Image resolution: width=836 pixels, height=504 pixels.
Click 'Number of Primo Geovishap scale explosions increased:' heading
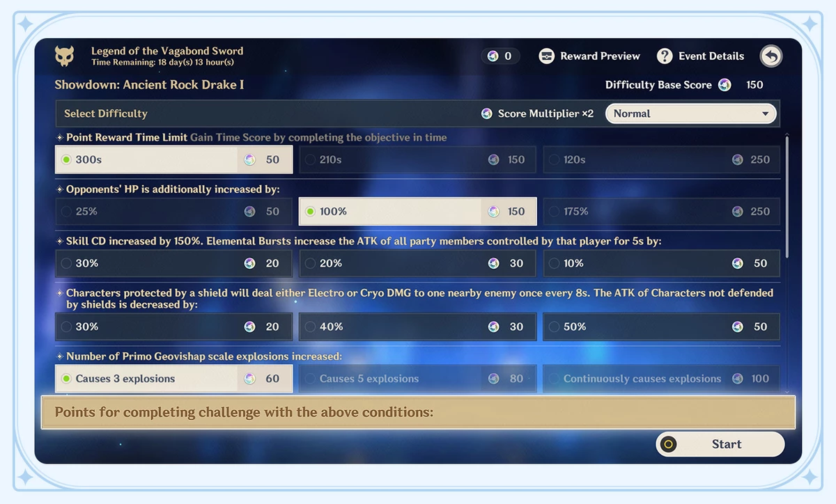[x=204, y=356]
